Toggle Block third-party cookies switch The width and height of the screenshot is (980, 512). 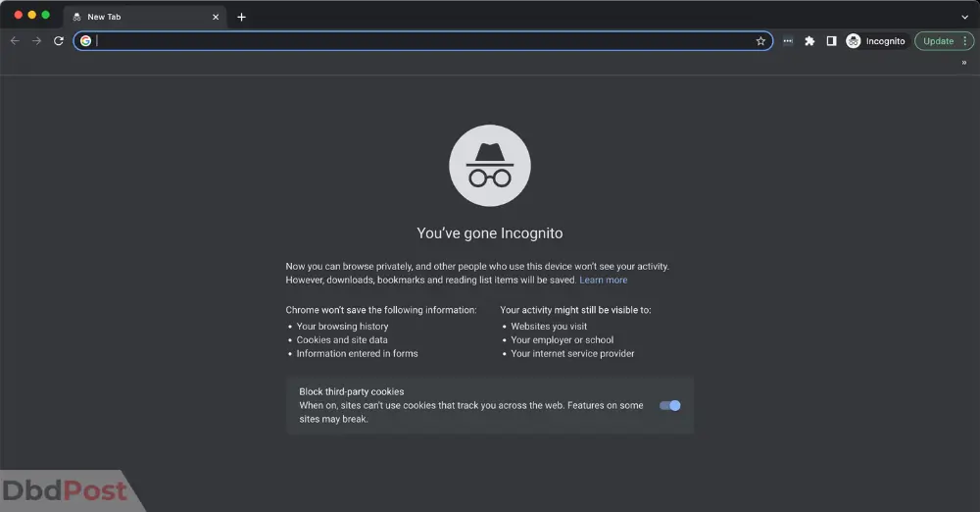pyautogui.click(x=670, y=406)
